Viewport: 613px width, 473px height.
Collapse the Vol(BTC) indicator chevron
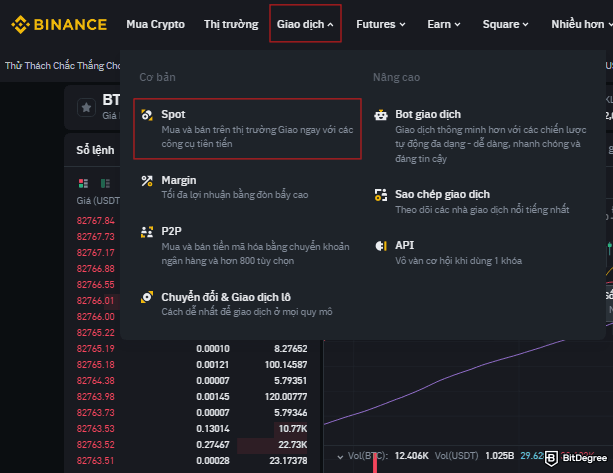tap(340, 457)
